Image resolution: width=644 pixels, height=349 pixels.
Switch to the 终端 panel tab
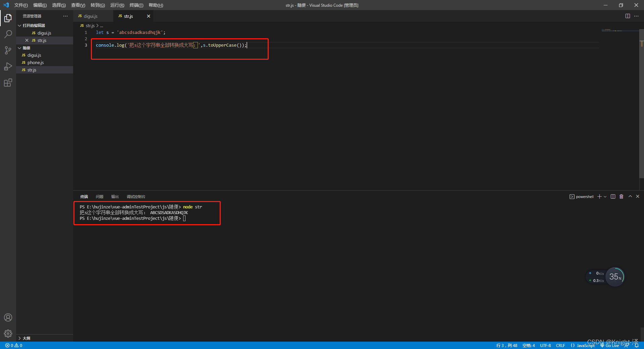(84, 197)
